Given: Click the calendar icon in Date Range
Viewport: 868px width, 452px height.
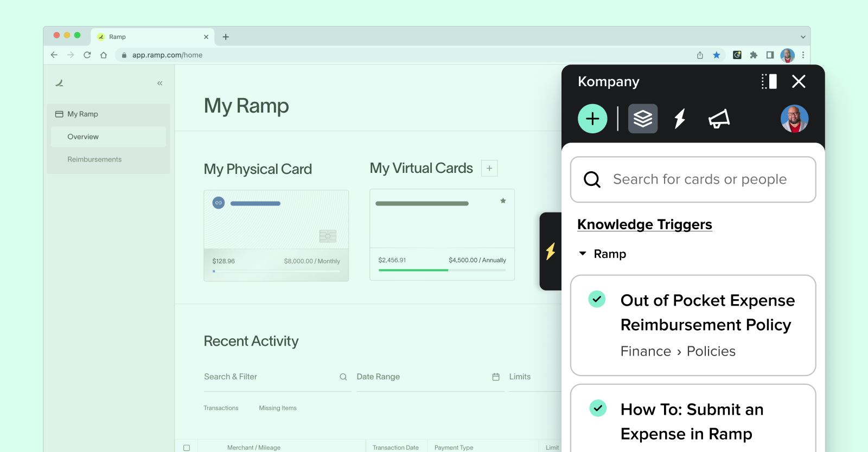Looking at the screenshot, I should click(496, 377).
